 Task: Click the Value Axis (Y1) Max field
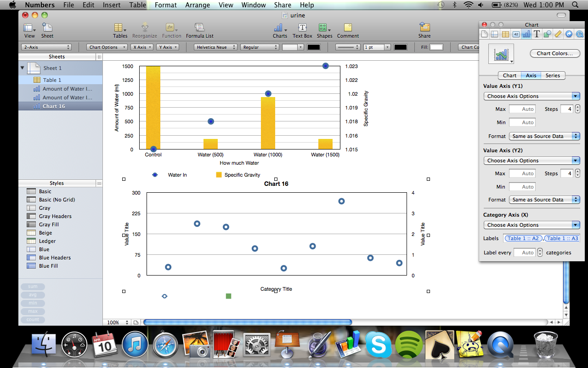522,109
